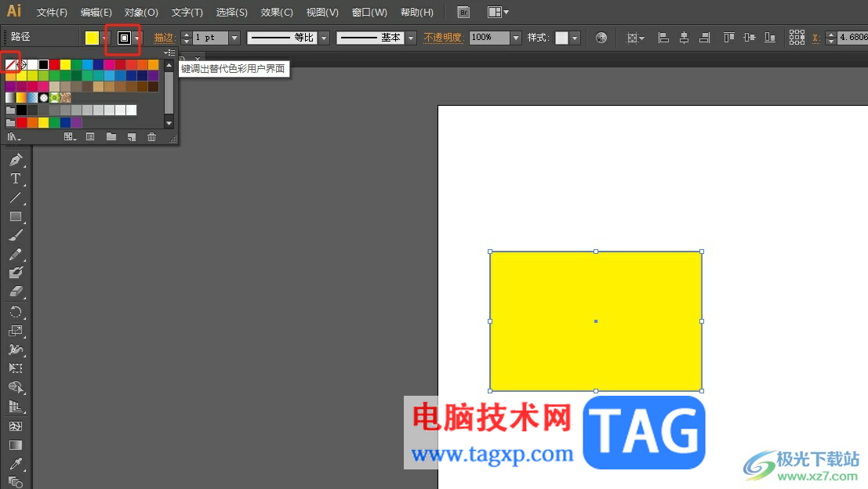
Task: Open align-to options dropdown
Action: tap(635, 38)
